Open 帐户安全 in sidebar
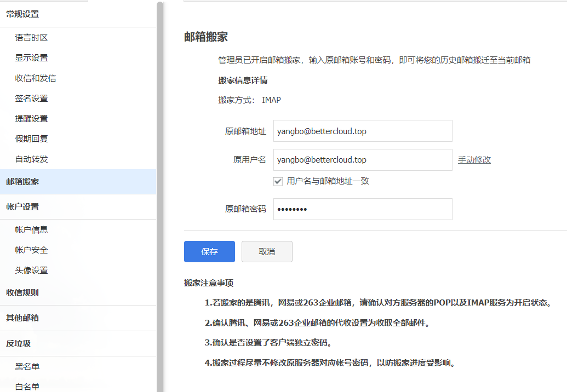Image resolution: width=567 pixels, height=392 pixels. click(31, 250)
